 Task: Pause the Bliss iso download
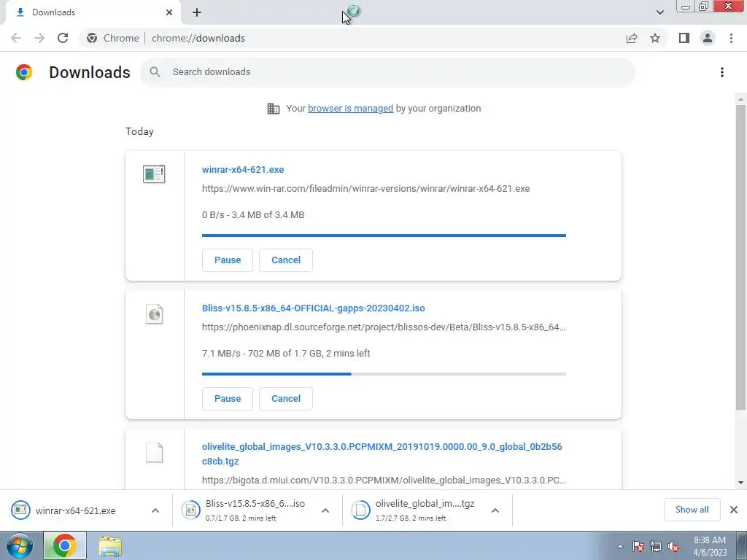[228, 399]
